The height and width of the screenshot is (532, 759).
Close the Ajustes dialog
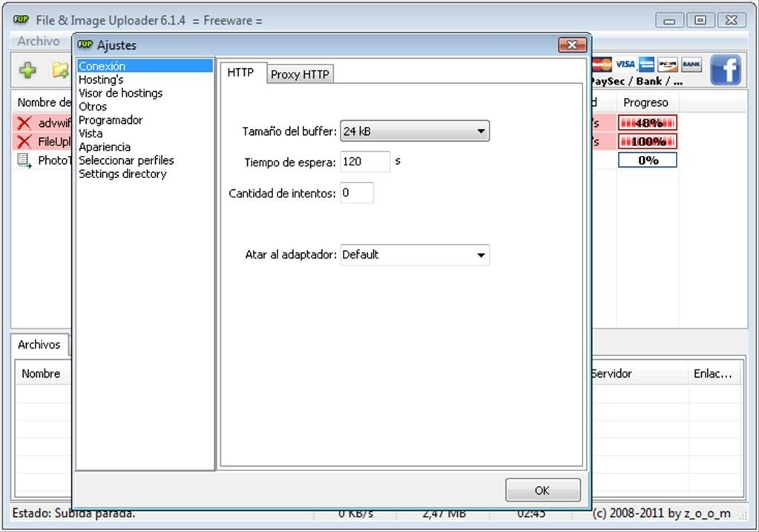click(x=572, y=45)
